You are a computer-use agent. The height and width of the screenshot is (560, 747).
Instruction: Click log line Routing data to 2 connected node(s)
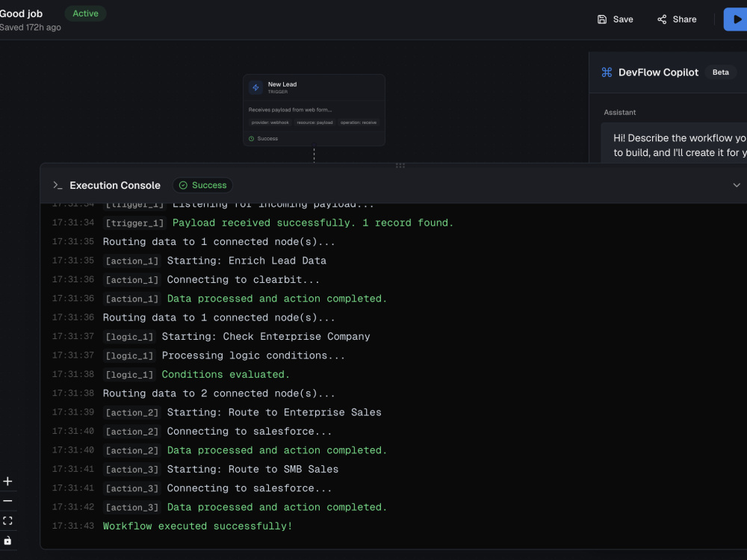tap(219, 393)
